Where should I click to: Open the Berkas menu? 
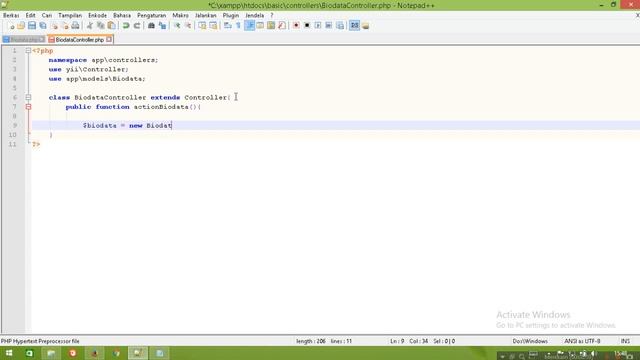[x=11, y=16]
